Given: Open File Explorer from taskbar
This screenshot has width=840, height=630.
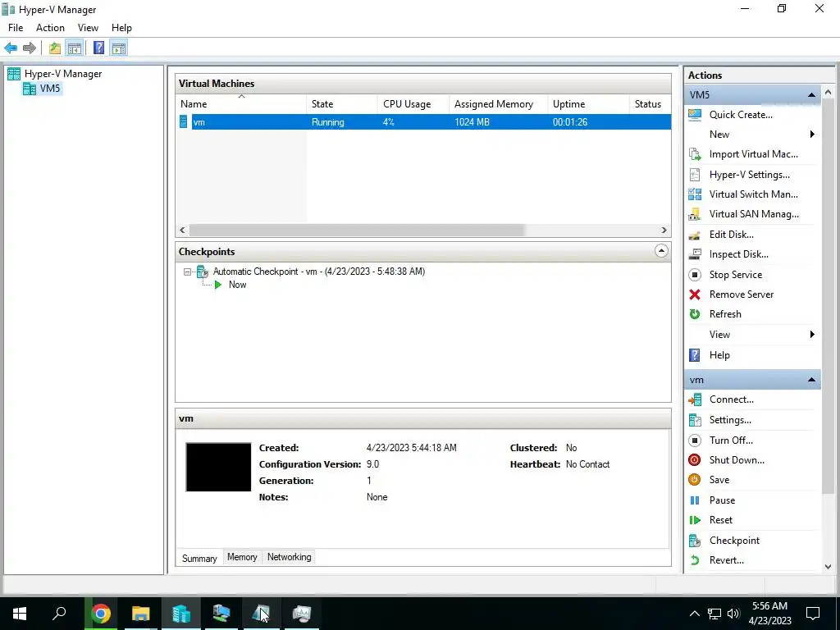Looking at the screenshot, I should click(x=141, y=614).
